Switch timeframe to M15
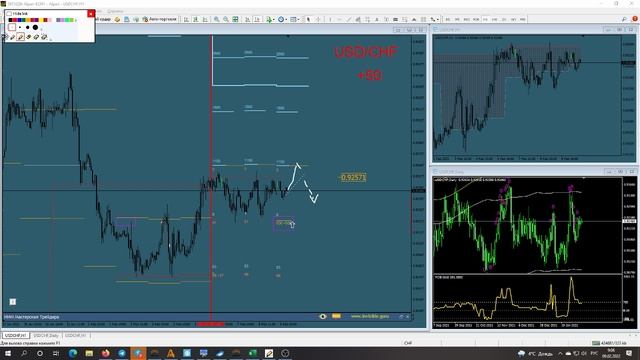This screenshot has width=640, height=360. [466, 19]
